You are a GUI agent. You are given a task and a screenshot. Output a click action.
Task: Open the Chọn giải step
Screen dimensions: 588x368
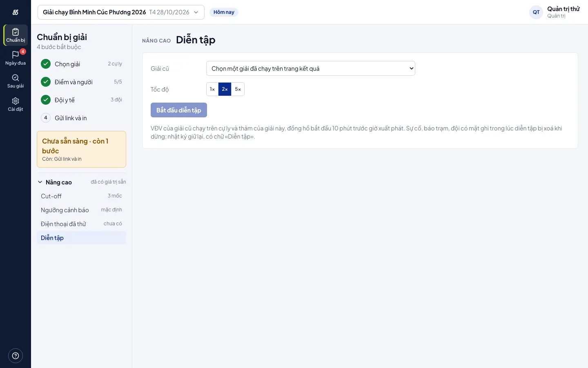pos(82,64)
